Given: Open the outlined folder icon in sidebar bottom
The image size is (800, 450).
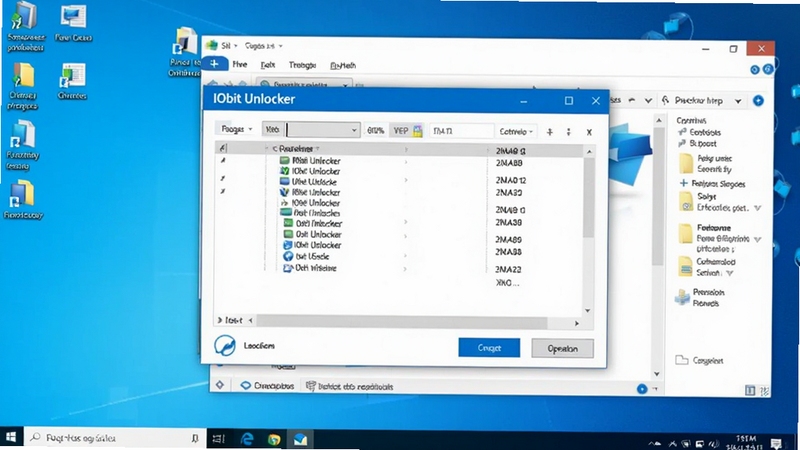Looking at the screenshot, I should coord(682,360).
